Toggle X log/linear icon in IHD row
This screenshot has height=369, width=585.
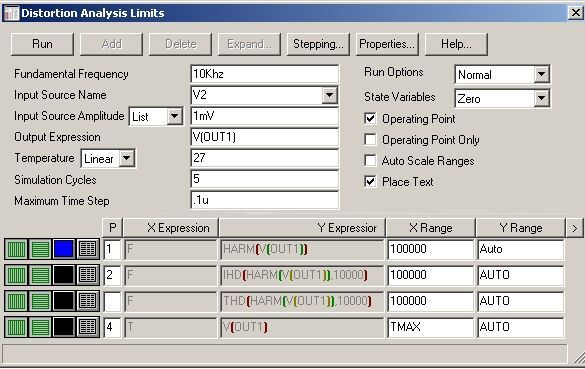(16, 275)
